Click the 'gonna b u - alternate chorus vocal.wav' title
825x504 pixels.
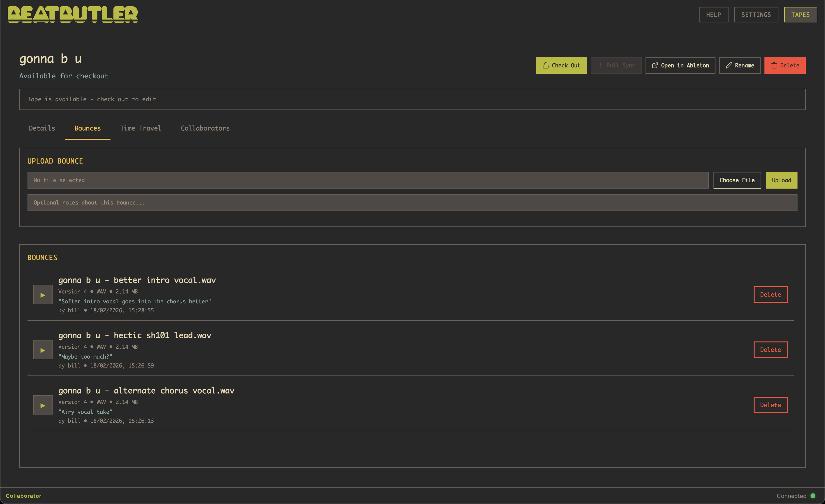(146, 391)
